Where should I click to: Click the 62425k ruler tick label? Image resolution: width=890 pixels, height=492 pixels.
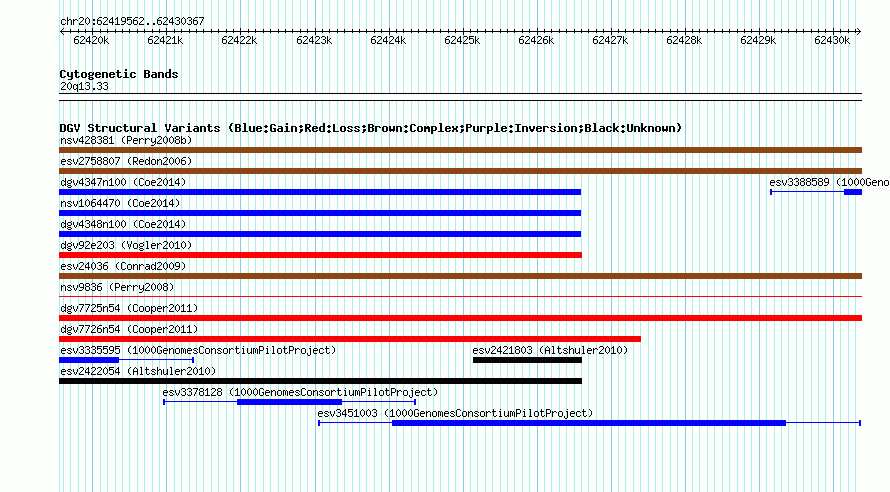point(462,40)
